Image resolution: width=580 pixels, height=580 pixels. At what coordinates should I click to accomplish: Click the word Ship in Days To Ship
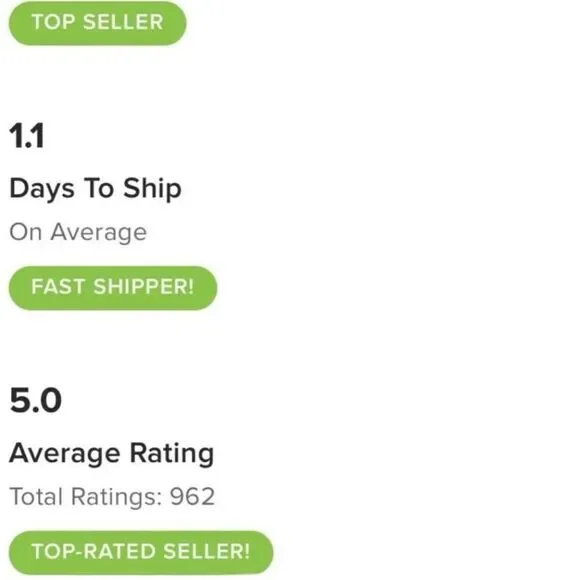(x=152, y=189)
